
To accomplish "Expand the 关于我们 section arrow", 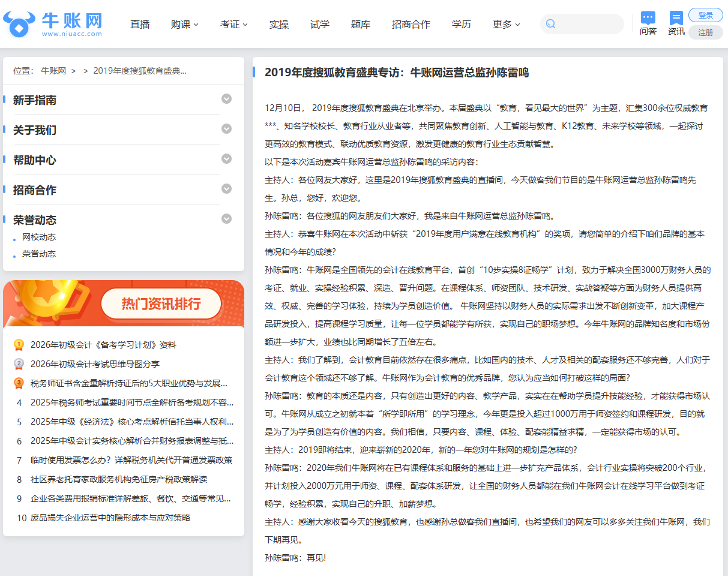I will coord(226,129).
